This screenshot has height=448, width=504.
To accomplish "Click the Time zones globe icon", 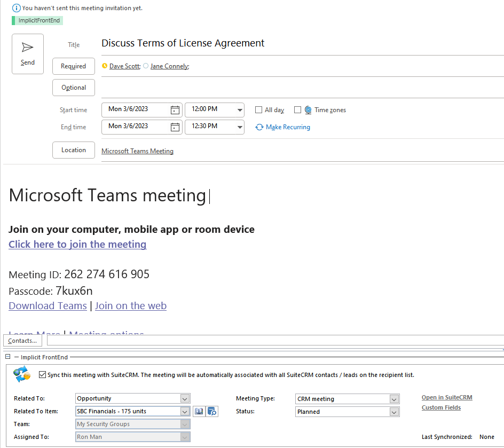I will tap(308, 110).
